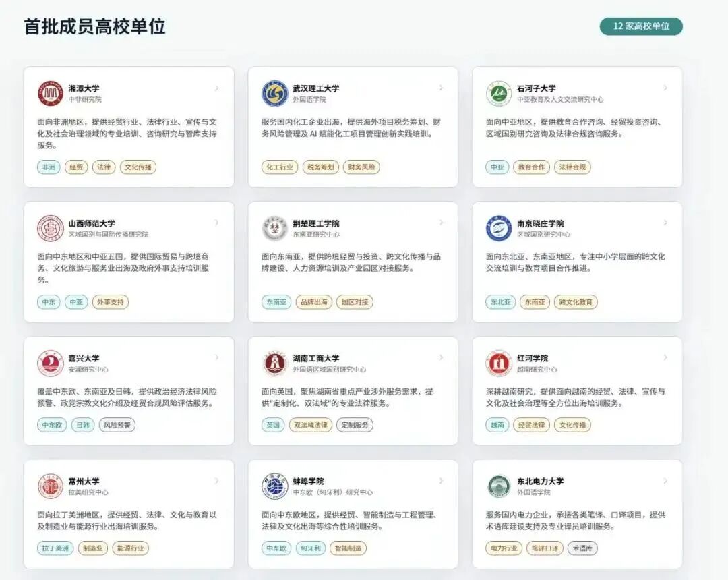Select the 园区对接 tag
The image size is (728, 580).
(x=355, y=302)
